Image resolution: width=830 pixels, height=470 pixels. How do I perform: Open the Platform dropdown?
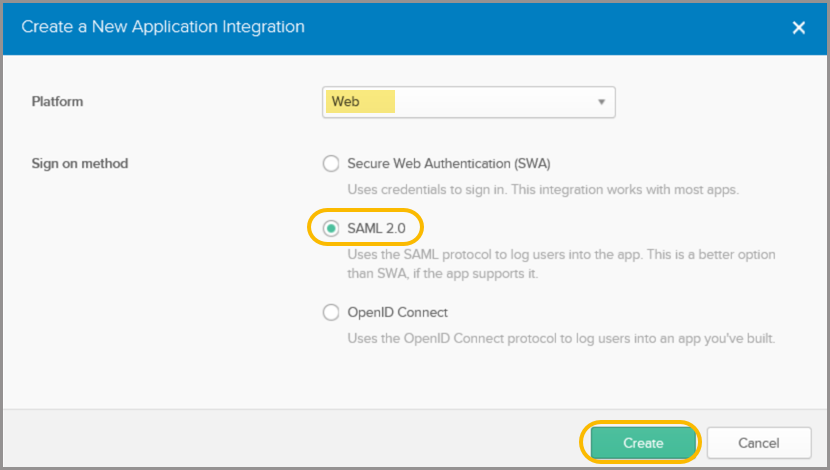[468, 102]
